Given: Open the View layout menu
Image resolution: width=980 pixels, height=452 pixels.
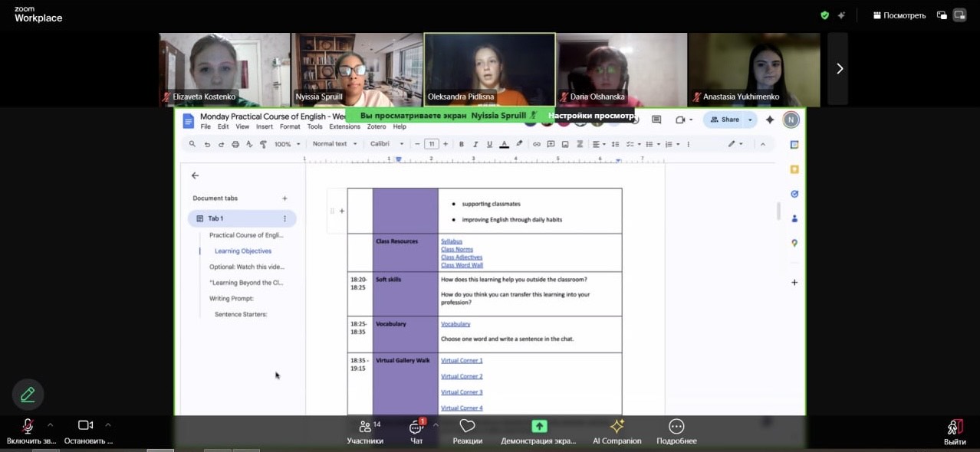Looking at the screenshot, I should (x=899, y=15).
